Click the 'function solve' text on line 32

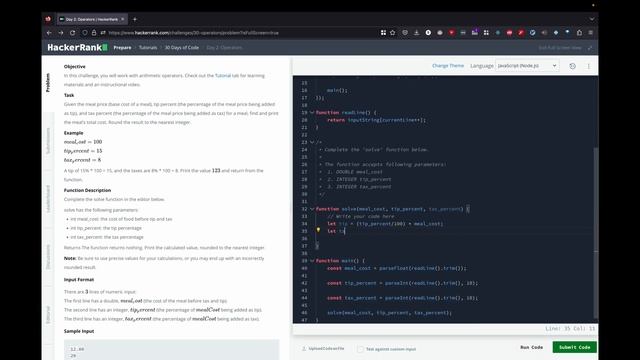[x=336, y=209]
